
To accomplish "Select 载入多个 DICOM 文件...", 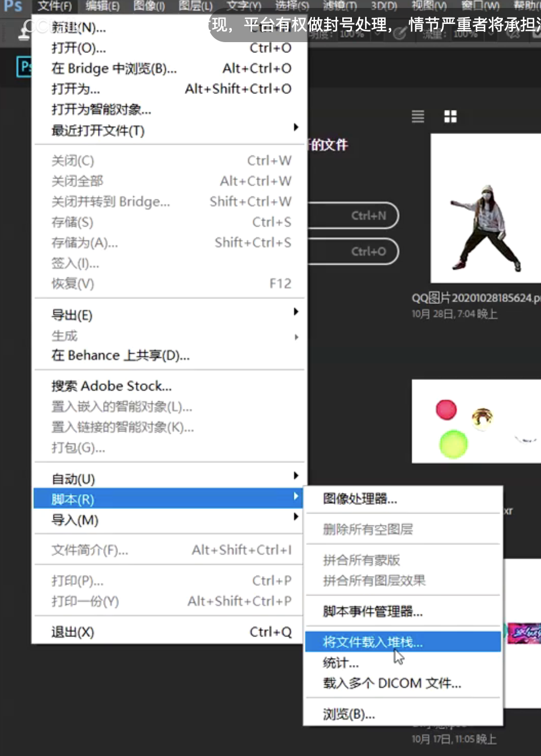I will [x=403, y=683].
